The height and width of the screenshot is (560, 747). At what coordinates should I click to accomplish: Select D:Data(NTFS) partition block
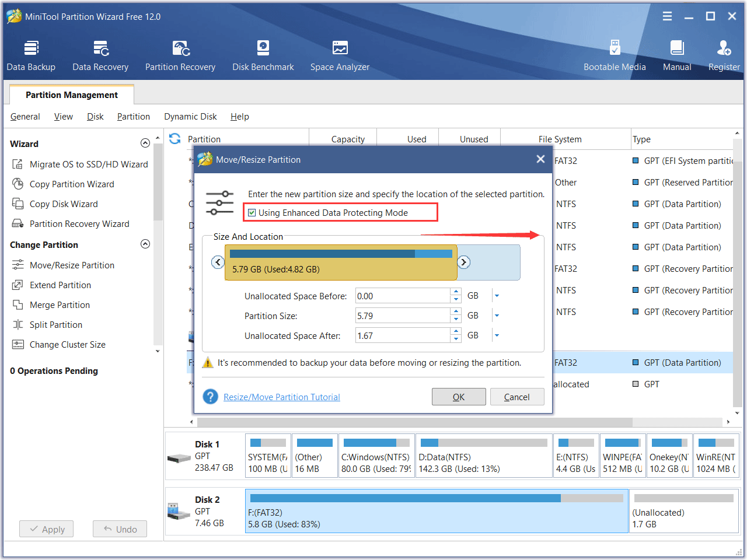[x=484, y=456]
